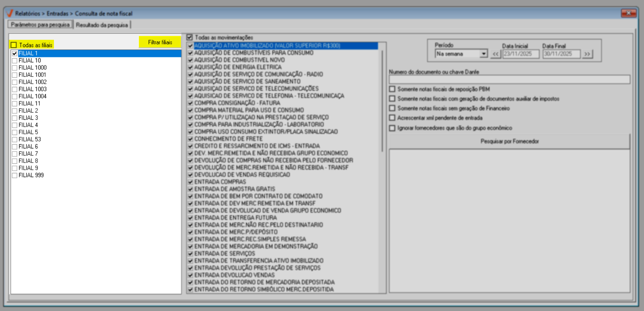
Task: Check the FILIAL 10 checkbox
Action: click(15, 60)
